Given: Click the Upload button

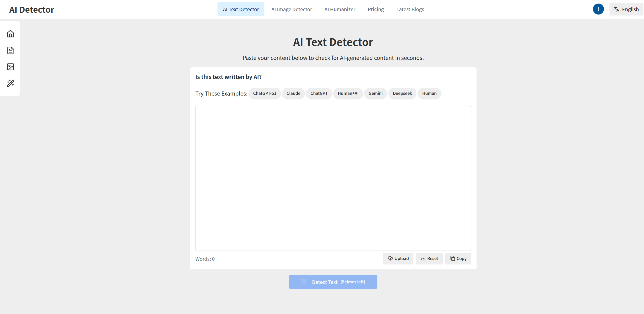Looking at the screenshot, I should pyautogui.click(x=398, y=258).
